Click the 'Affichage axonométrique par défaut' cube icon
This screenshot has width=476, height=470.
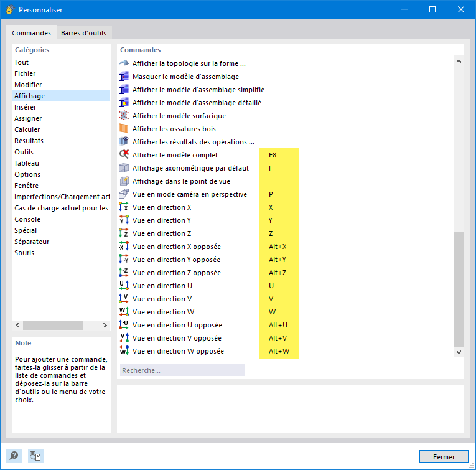pos(124,168)
